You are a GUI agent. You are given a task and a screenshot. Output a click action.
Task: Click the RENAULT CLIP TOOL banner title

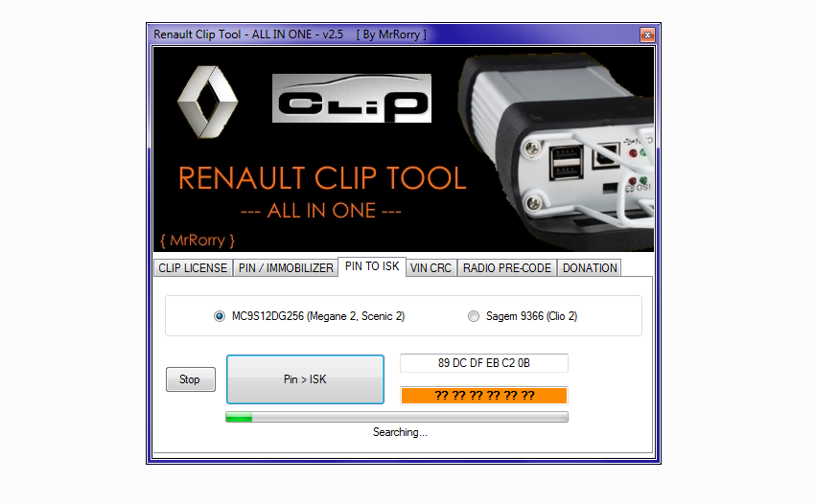tap(322, 178)
